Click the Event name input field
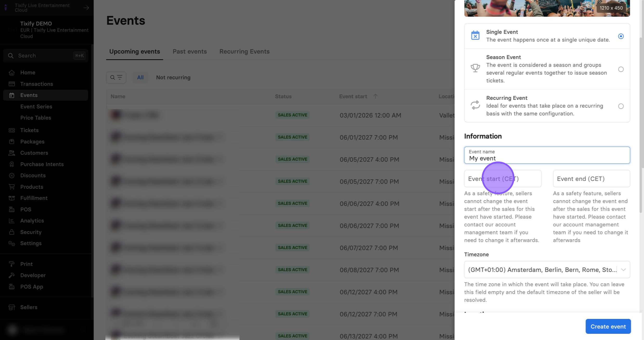This screenshot has height=340, width=644. 547,155
